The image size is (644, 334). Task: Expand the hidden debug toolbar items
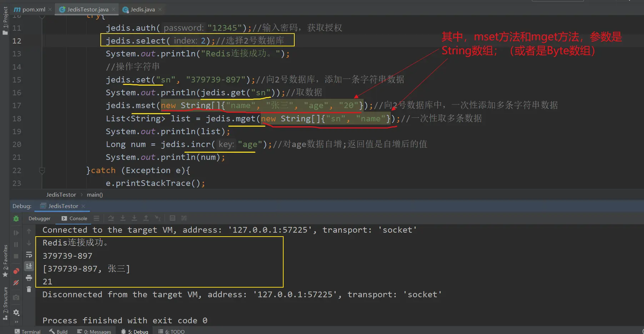[x=16, y=322]
